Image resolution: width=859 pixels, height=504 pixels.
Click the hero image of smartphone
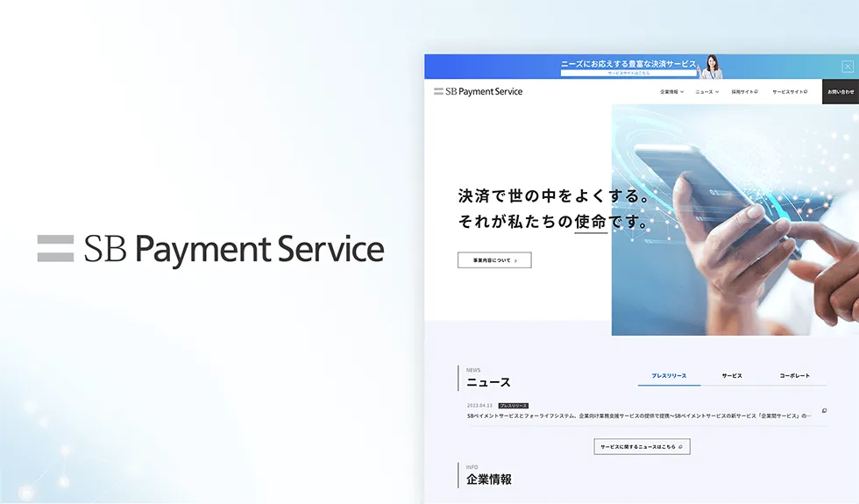pyautogui.click(x=735, y=220)
